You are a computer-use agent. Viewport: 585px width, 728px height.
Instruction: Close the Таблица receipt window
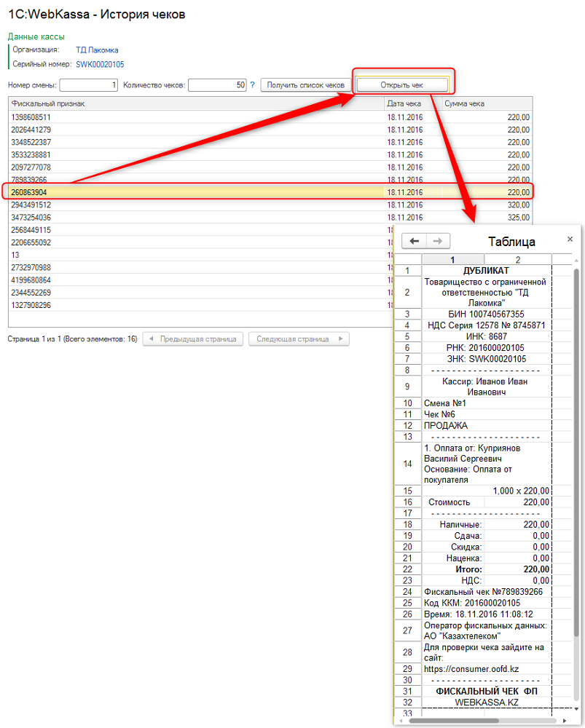click(x=570, y=239)
